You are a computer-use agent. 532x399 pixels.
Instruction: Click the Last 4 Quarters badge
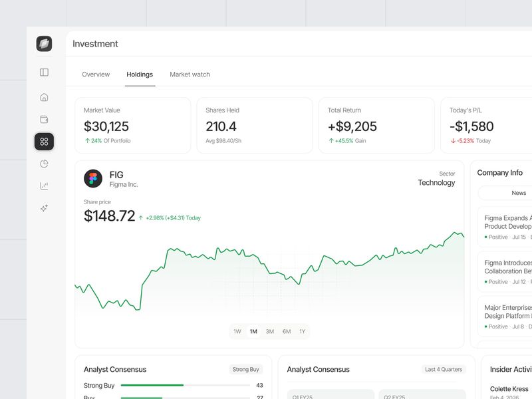tap(444, 369)
